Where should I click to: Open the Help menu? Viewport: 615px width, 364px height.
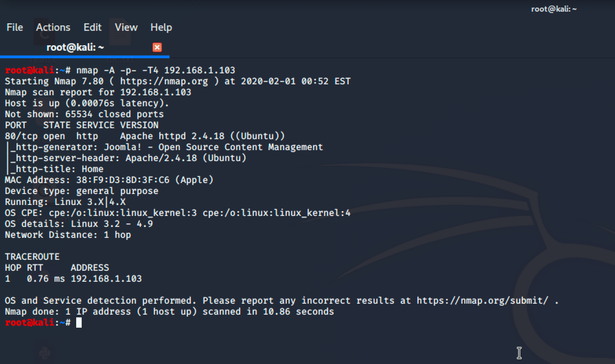point(161,27)
